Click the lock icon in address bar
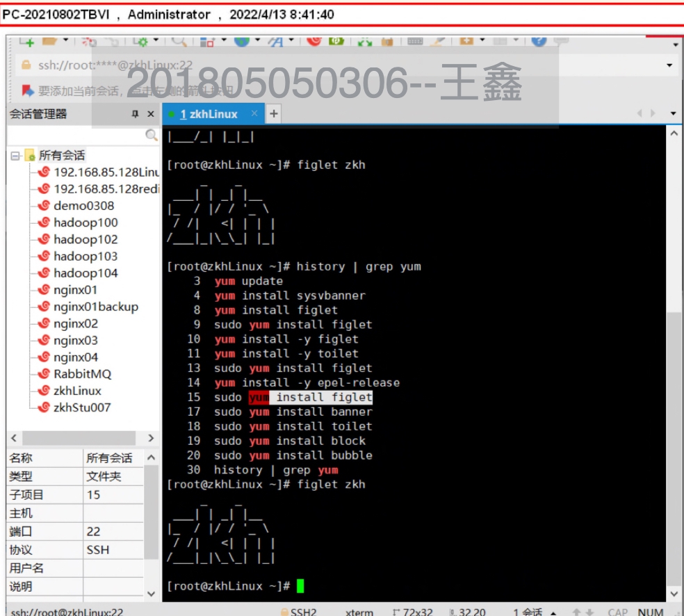The height and width of the screenshot is (616, 684). point(26,65)
